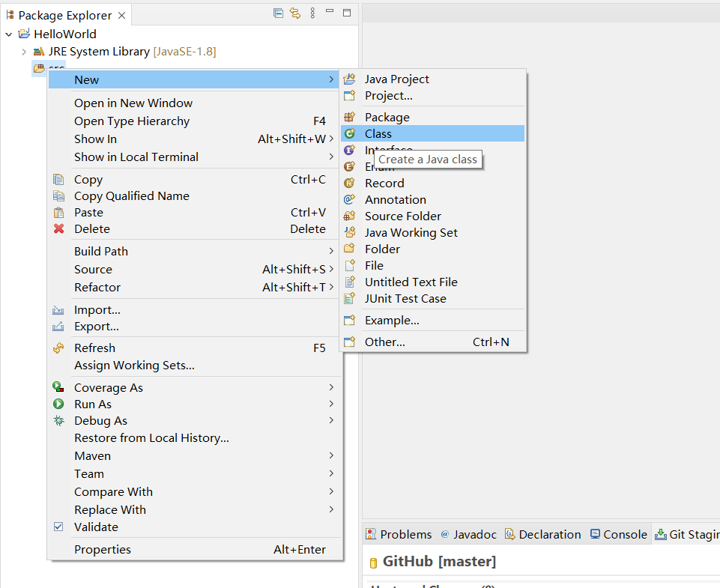This screenshot has height=588, width=720.
Task: Switch to the Javadoc tab
Action: pos(468,534)
